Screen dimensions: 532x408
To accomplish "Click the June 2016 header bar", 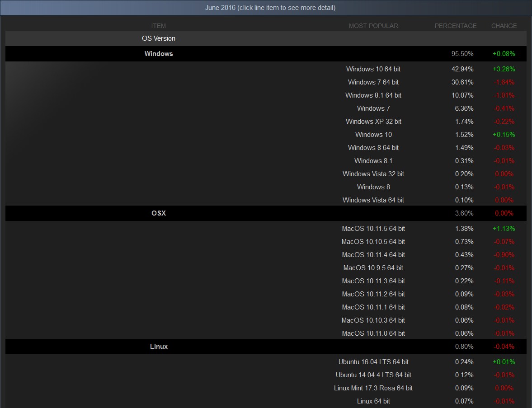I will pos(266,8).
